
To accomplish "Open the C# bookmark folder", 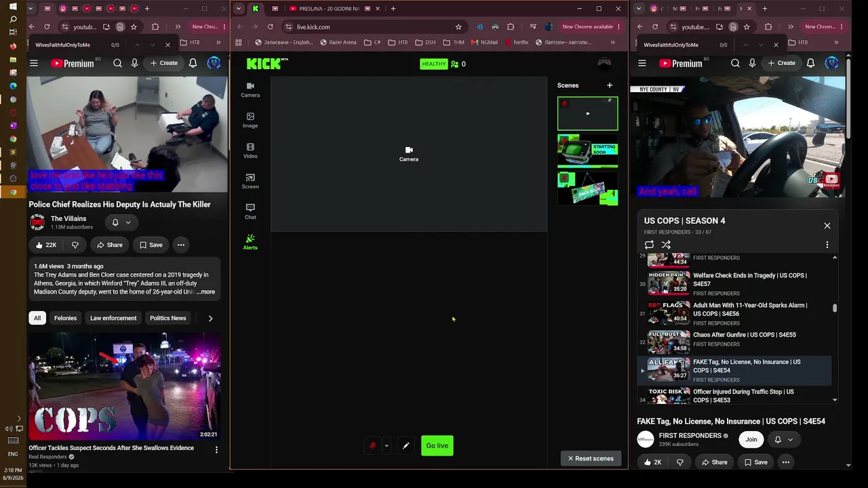I will point(372,42).
